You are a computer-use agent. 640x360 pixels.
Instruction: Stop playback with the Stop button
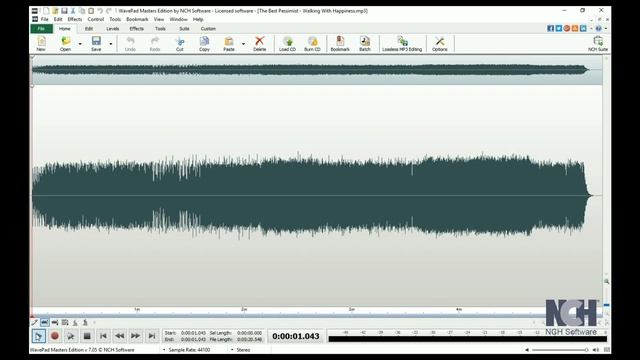click(87, 336)
